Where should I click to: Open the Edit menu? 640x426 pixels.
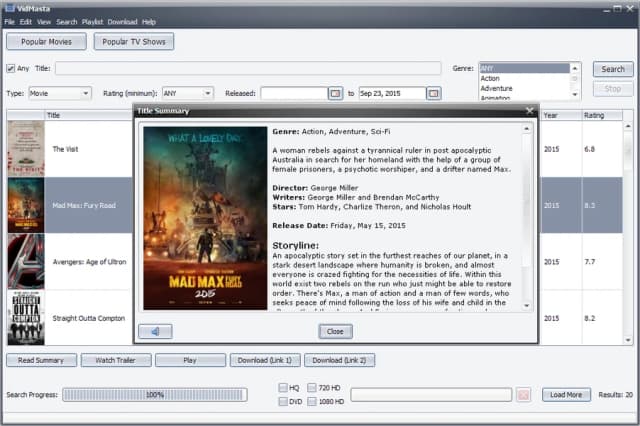pyautogui.click(x=26, y=22)
